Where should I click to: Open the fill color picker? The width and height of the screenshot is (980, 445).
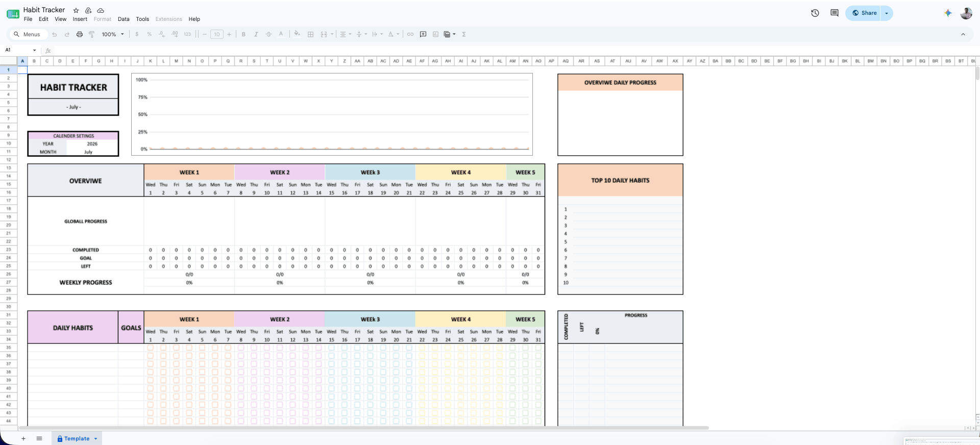(297, 34)
